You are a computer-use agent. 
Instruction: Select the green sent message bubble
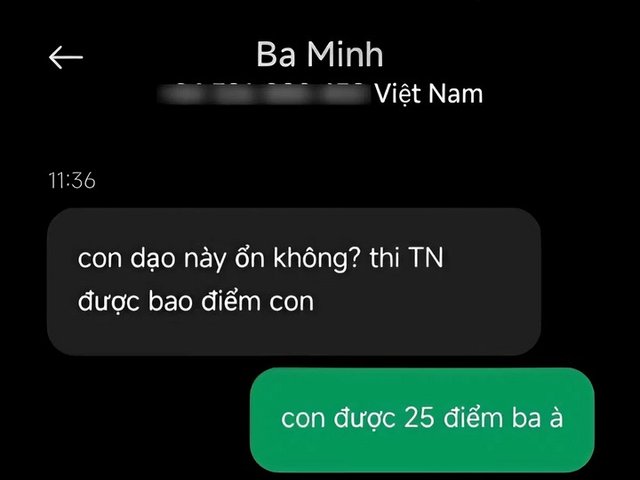[422, 420]
